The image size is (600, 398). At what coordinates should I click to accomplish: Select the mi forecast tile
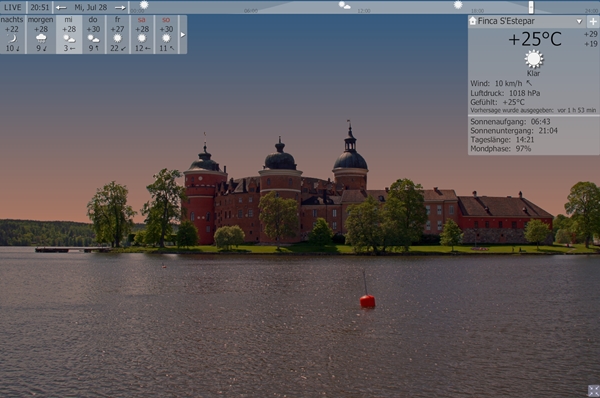[69, 34]
